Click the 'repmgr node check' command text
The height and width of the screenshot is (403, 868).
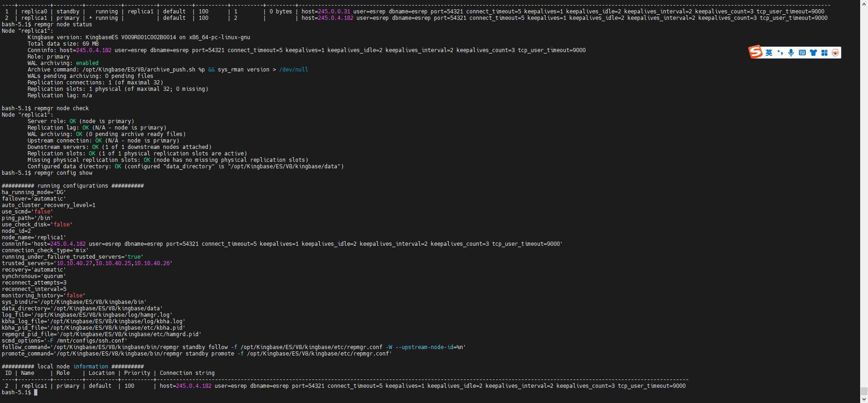61,108
